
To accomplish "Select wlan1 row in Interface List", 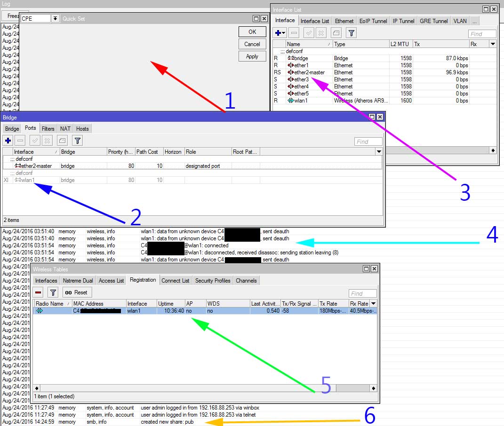I will coord(384,101).
